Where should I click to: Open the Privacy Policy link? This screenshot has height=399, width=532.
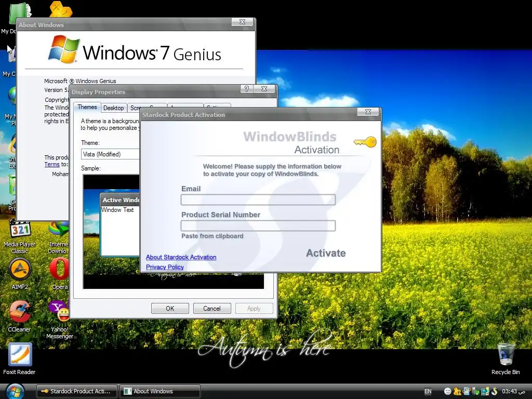[165, 267]
